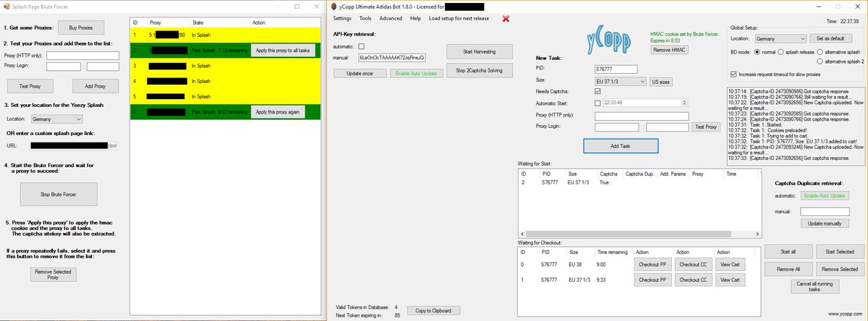This screenshot has width=868, height=321.
Task: Click Enable Auto Update for Captcha Duplicate
Action: pyautogui.click(x=825, y=196)
